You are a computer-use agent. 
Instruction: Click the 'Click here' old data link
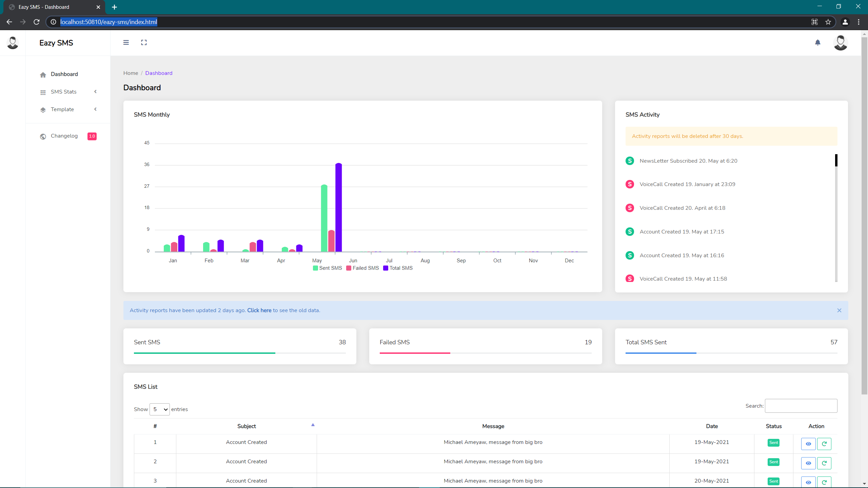coord(259,310)
